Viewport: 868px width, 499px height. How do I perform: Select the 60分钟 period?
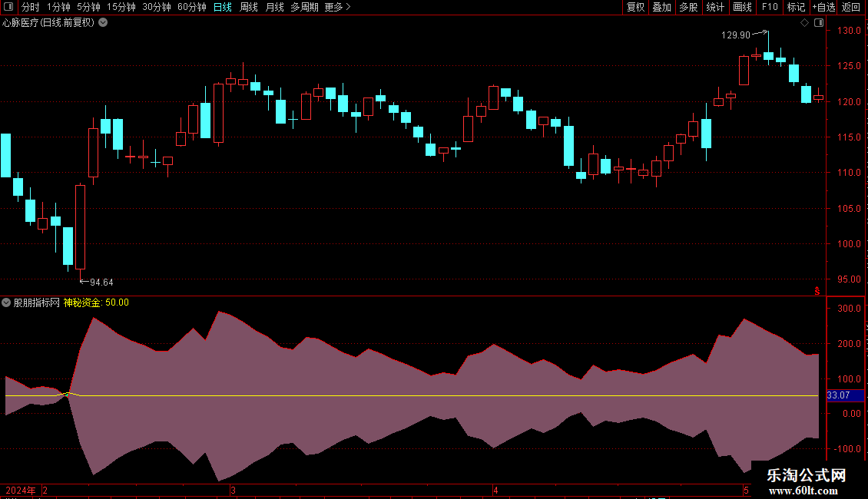(x=192, y=7)
